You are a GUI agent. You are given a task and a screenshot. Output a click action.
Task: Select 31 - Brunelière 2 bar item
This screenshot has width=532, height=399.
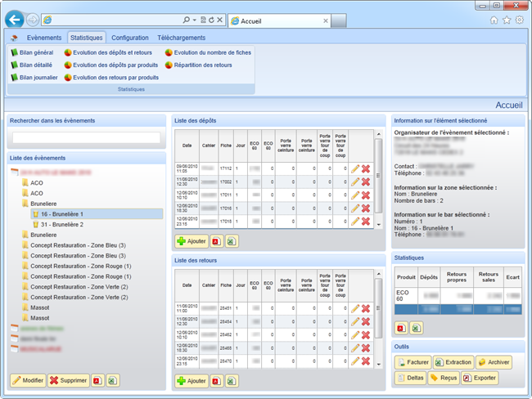pyautogui.click(x=61, y=224)
